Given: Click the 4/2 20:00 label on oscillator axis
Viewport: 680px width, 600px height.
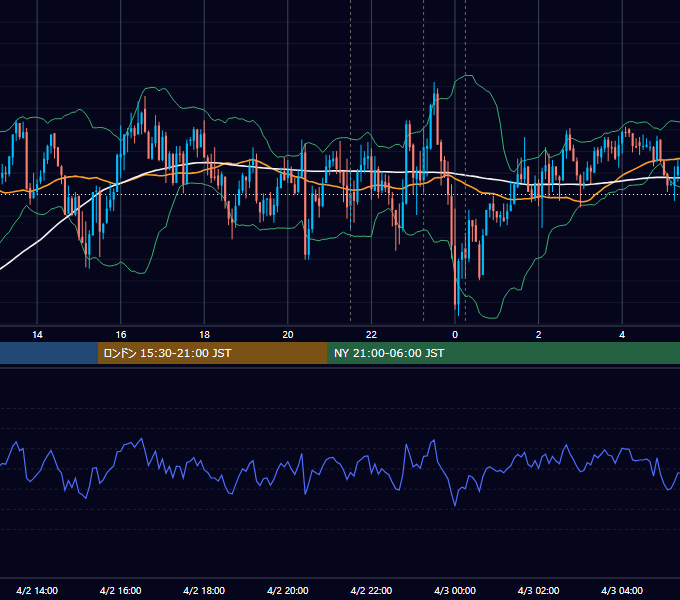Looking at the screenshot, I should point(288,590).
